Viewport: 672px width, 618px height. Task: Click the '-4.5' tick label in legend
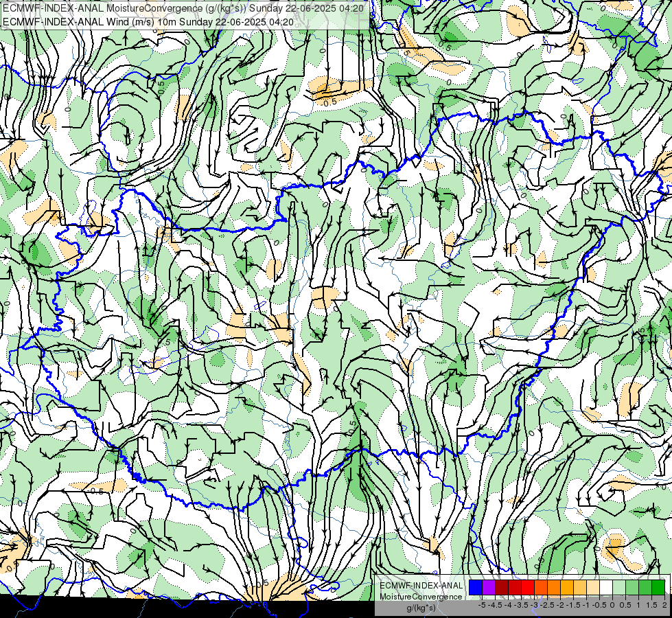tap(495, 605)
